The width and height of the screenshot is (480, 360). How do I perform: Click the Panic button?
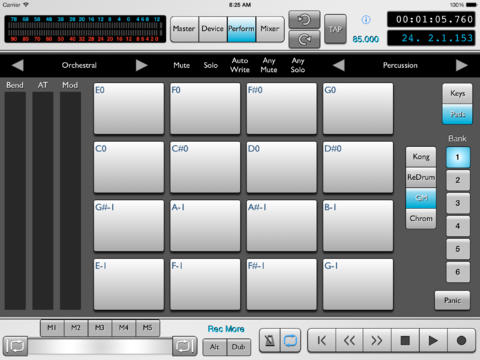click(452, 300)
